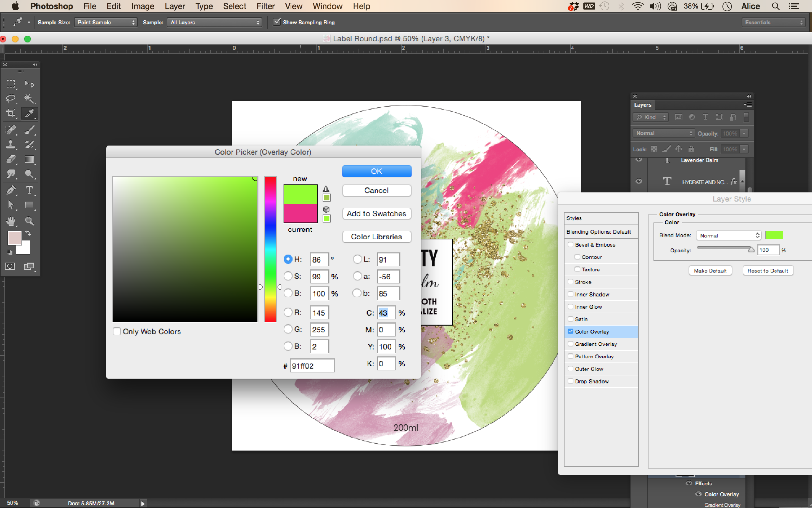Open the Layers Fill dropdown arrow
Screen dimensions: 812x508
point(744,149)
